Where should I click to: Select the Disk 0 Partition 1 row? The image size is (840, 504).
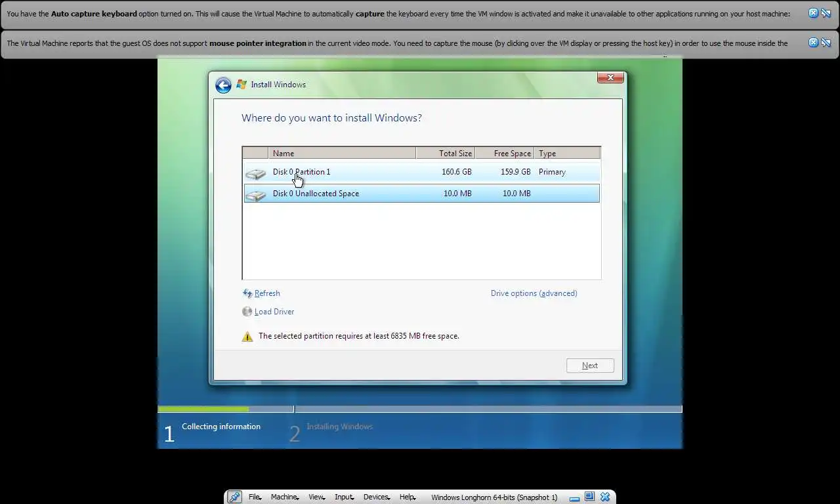click(x=421, y=172)
